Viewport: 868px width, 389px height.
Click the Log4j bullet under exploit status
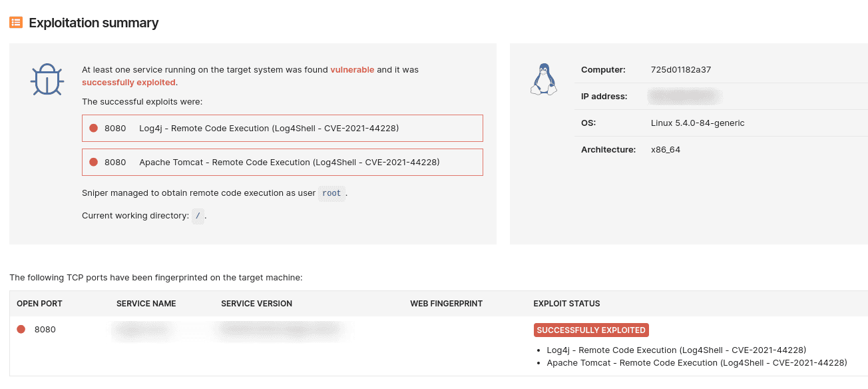click(x=676, y=350)
